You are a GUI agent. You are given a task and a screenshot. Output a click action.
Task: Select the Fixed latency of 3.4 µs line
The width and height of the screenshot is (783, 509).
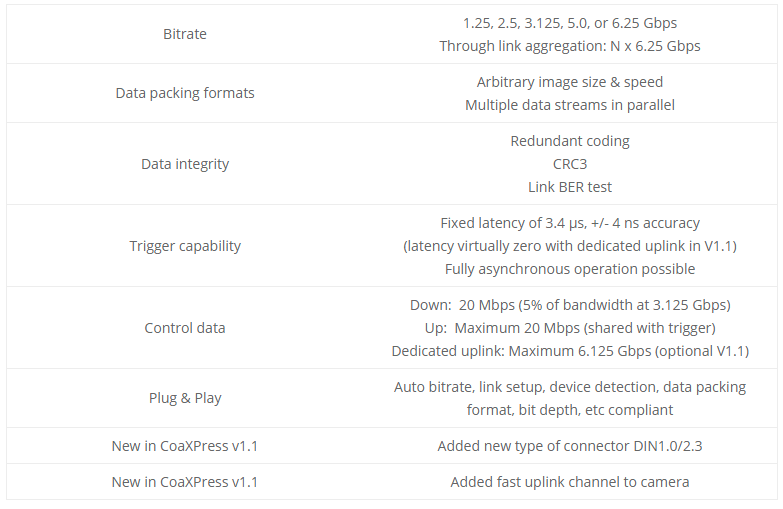[x=570, y=223]
